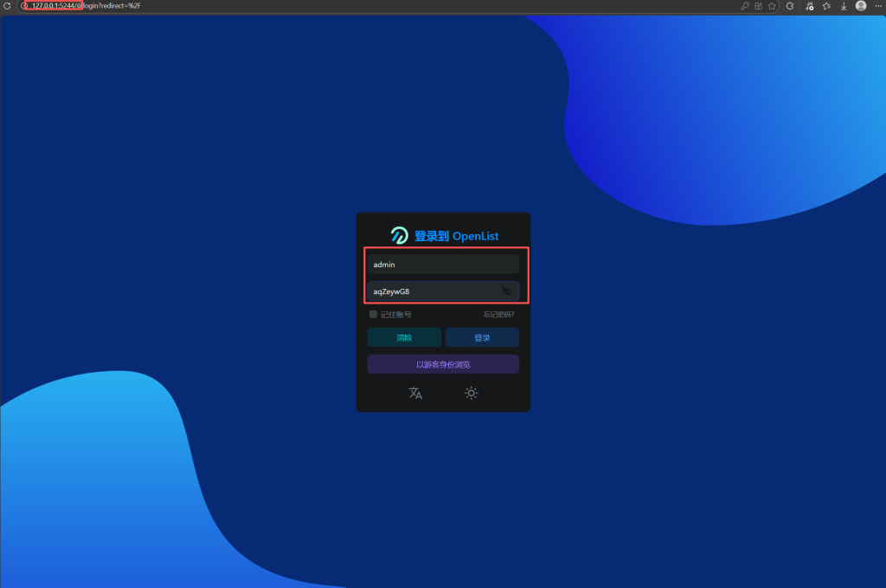Image resolution: width=886 pixels, height=588 pixels.
Task: Click the 忘记密码? link
Action: [x=498, y=315]
